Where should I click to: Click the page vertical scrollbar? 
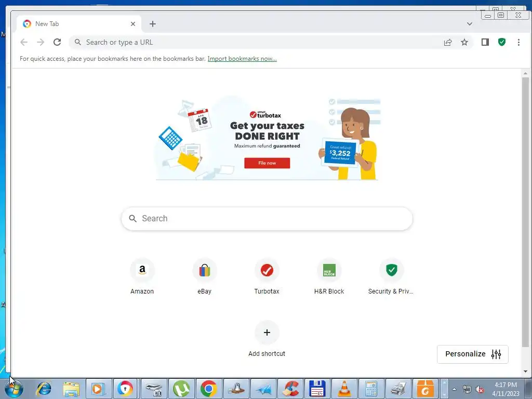point(525,212)
